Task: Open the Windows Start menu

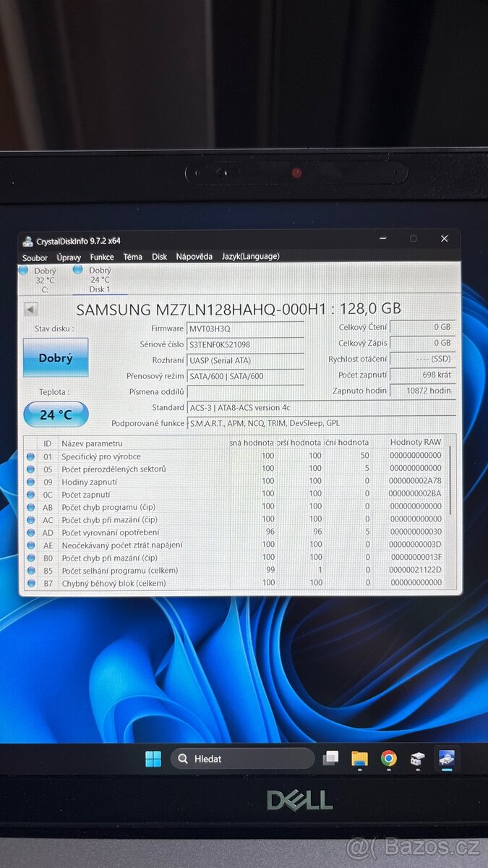Action: [x=153, y=759]
